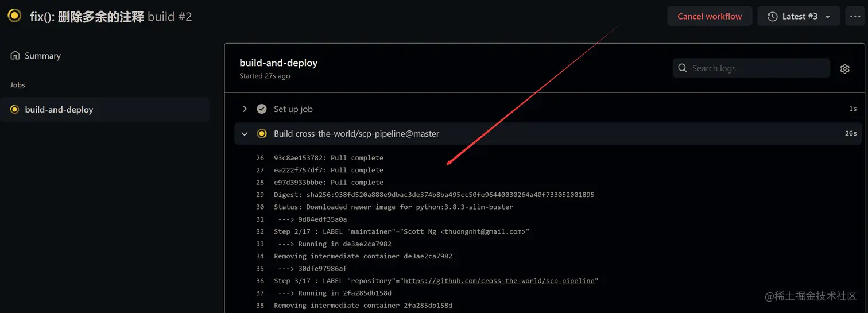Screen dimensions: 868x313
Task: Click Step 2/17 LABEL maintainer log line
Action: point(401,231)
